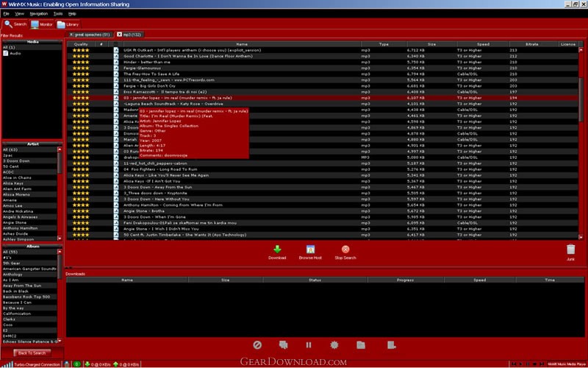Select Californication in Album filter
The image size is (588, 368).
click(29, 314)
